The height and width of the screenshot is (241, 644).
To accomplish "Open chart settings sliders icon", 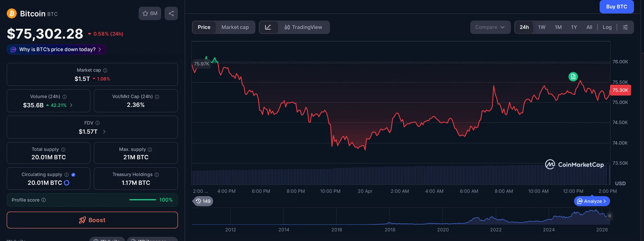I will [x=625, y=27].
